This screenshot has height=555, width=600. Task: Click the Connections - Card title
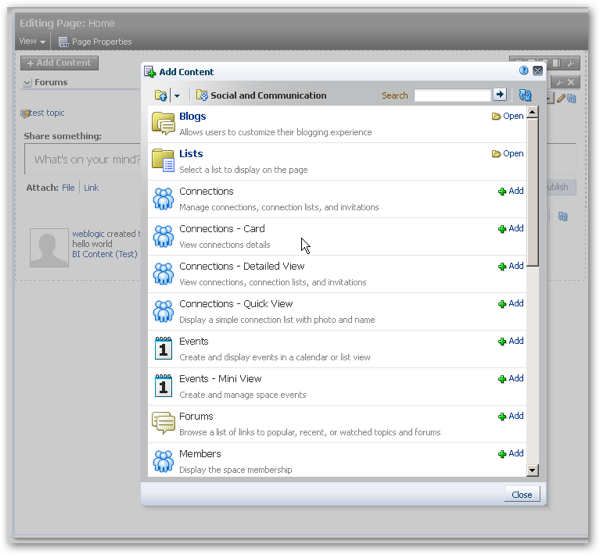point(222,229)
